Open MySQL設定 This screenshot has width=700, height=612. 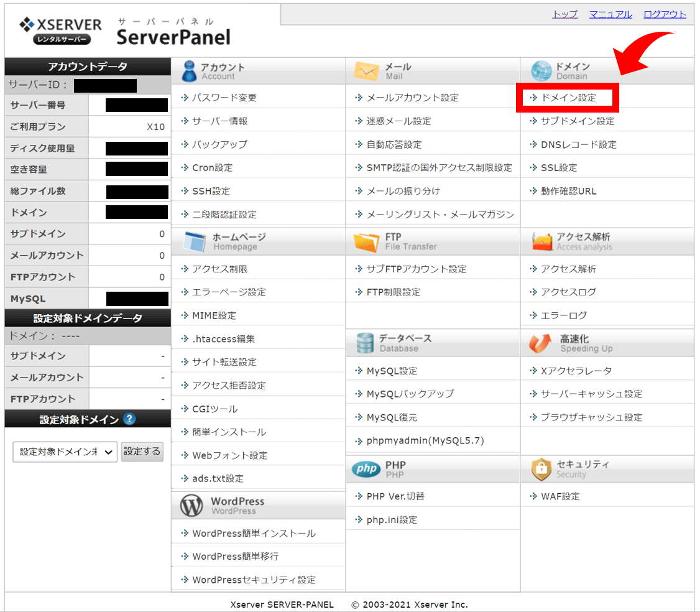pyautogui.click(x=392, y=371)
